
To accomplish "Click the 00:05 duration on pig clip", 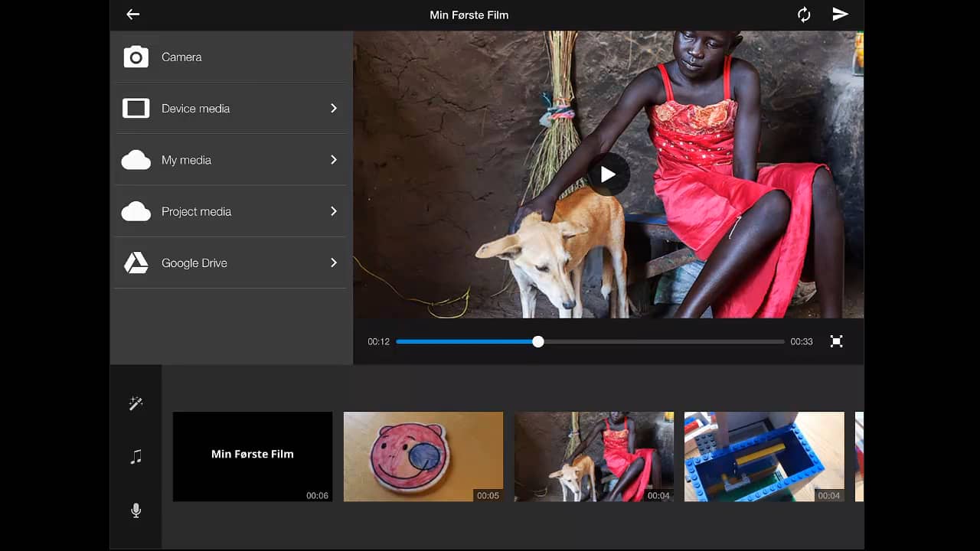I will click(x=488, y=496).
